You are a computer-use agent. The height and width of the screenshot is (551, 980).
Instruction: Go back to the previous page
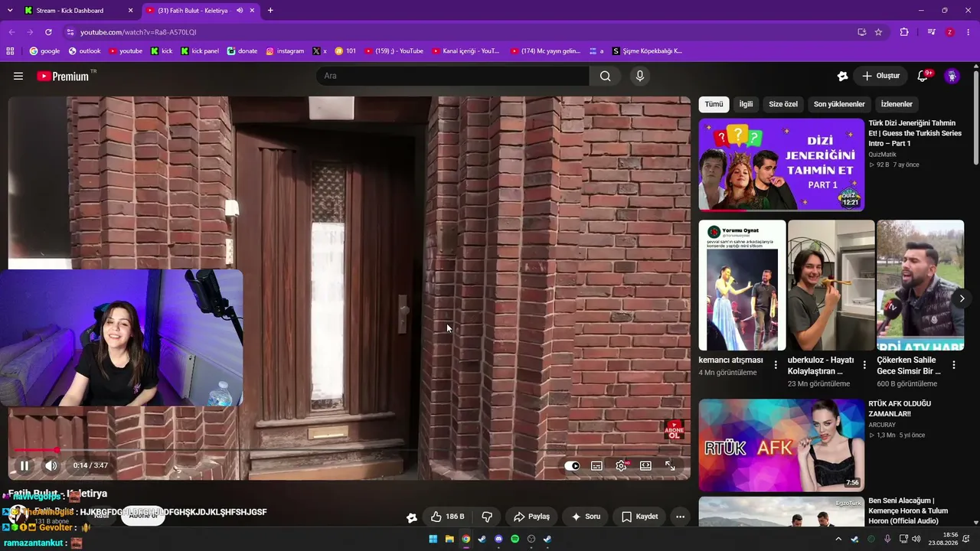coord(11,32)
